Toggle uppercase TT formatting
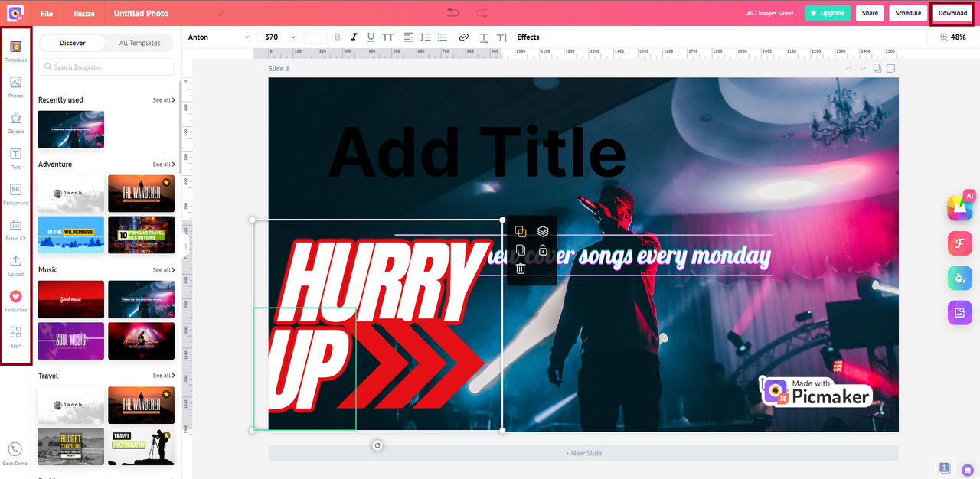 (388, 37)
